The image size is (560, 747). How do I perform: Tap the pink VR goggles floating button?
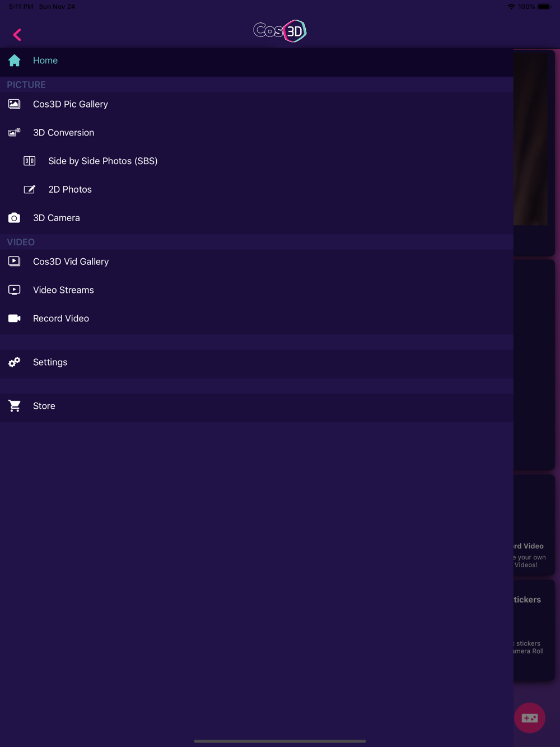[530, 718]
